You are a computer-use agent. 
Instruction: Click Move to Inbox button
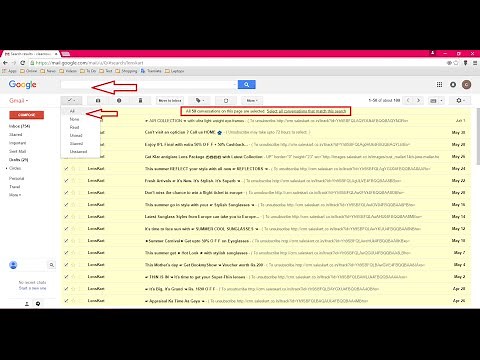click(x=170, y=100)
